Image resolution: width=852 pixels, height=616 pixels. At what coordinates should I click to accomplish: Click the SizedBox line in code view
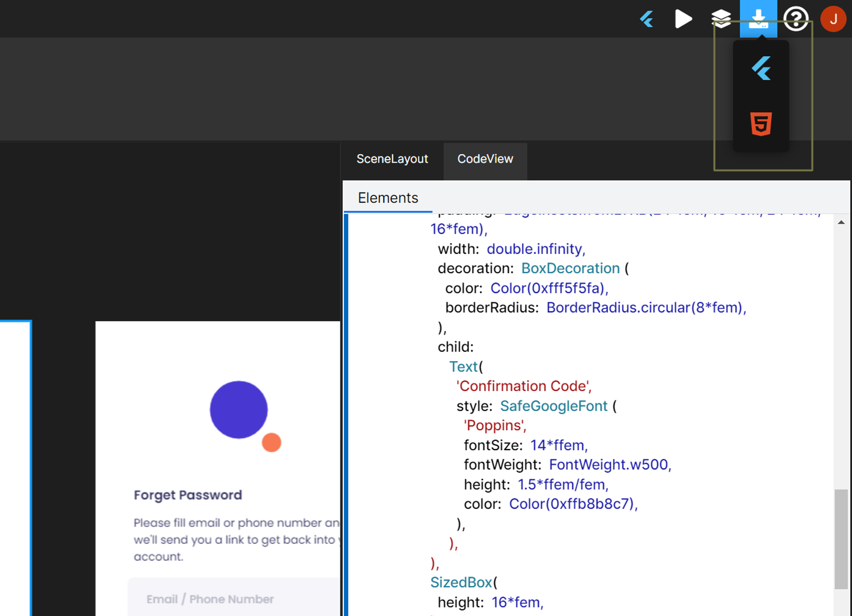coord(461,582)
